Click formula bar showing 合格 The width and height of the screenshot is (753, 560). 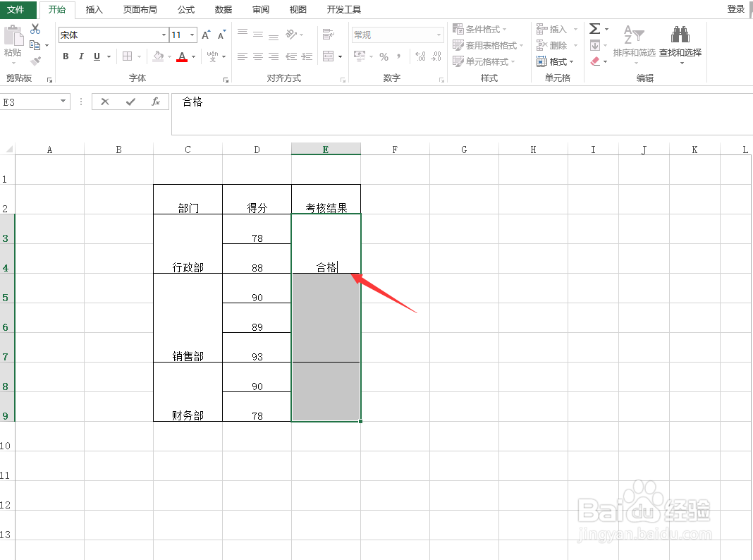pos(462,114)
